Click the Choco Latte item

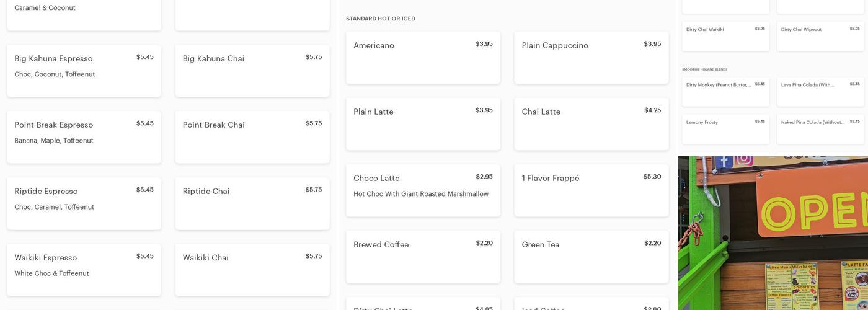(423, 190)
